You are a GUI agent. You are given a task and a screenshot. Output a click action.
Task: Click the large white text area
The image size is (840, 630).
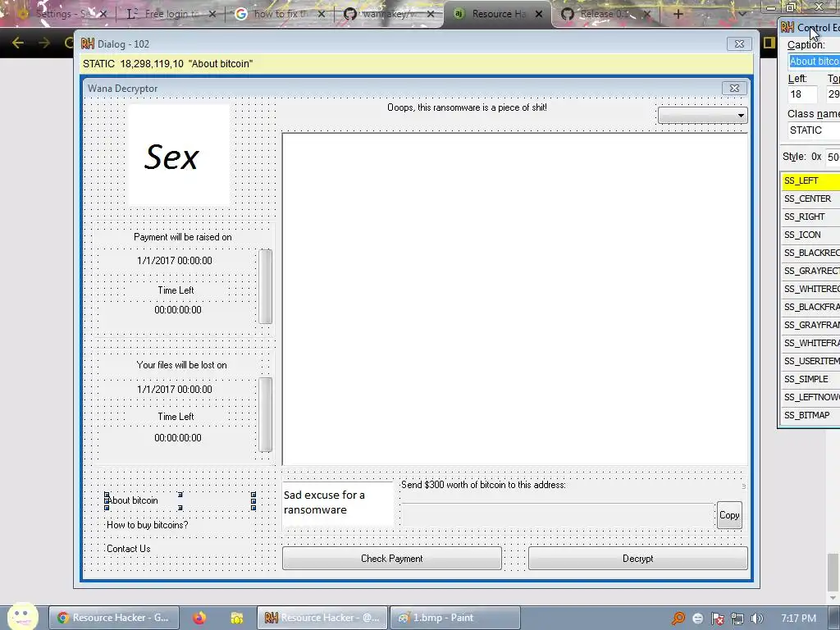tap(514, 299)
